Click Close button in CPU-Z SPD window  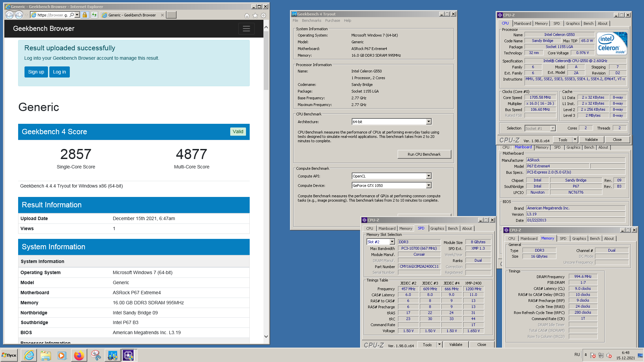pyautogui.click(x=481, y=345)
